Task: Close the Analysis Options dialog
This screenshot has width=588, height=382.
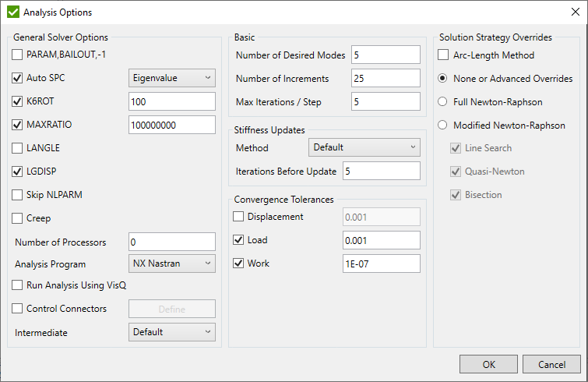Action: coord(575,12)
